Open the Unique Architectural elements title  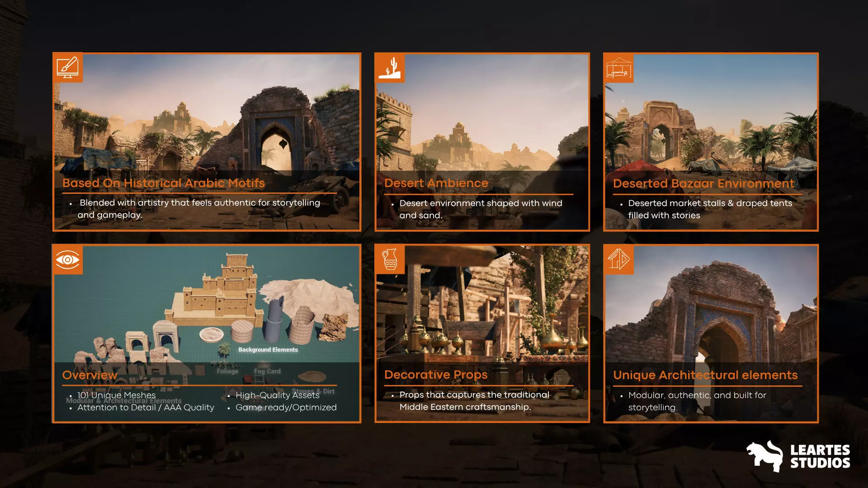pyautogui.click(x=705, y=375)
